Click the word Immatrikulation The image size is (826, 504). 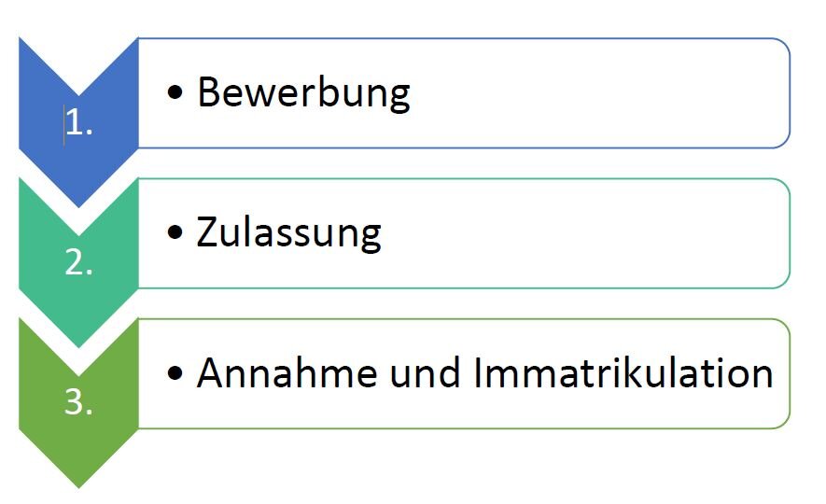click(623, 373)
